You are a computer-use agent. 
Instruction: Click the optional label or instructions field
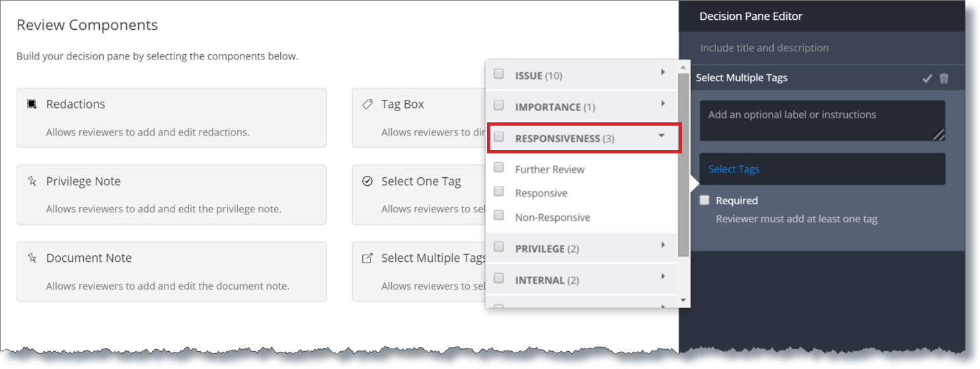(822, 120)
